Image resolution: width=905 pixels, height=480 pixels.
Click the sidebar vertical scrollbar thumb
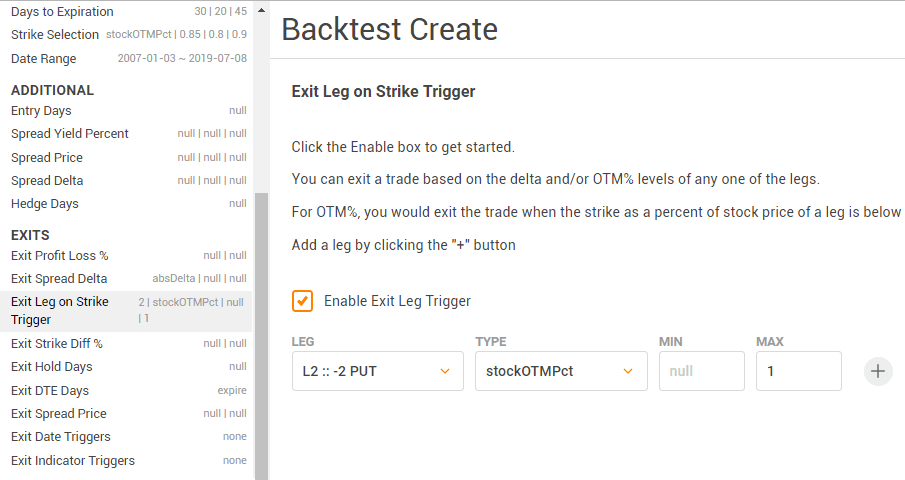point(261,336)
